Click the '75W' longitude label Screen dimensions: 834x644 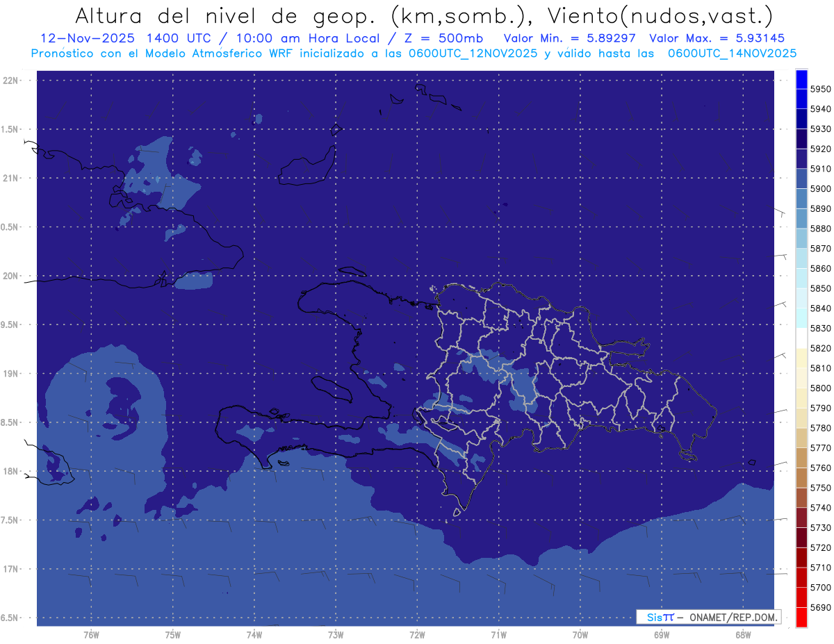click(173, 635)
